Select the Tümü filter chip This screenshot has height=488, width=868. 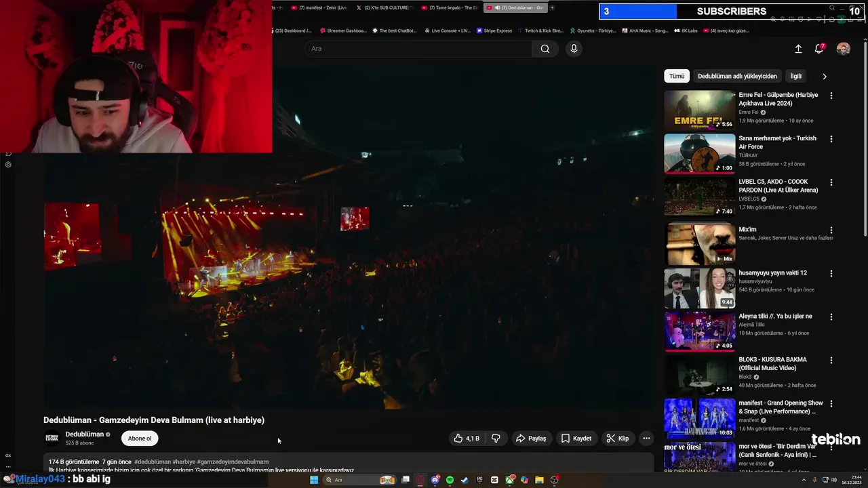click(677, 76)
